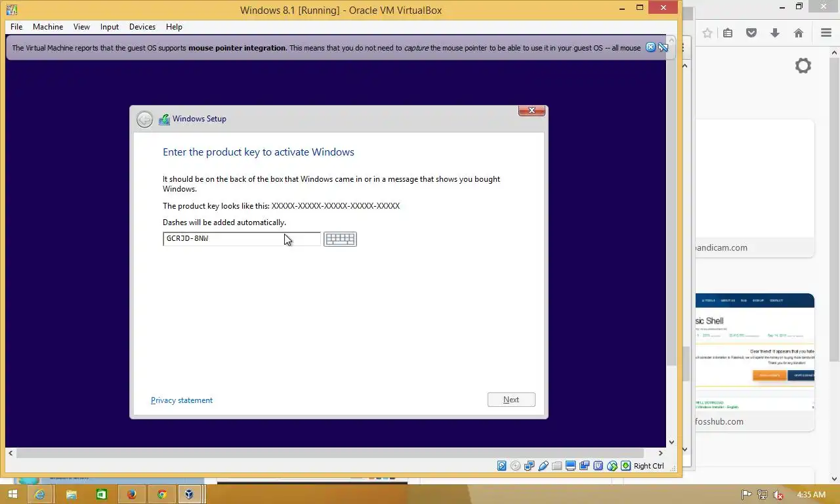Open the Firefox hamburger menu
840x504 pixels.
click(x=826, y=33)
